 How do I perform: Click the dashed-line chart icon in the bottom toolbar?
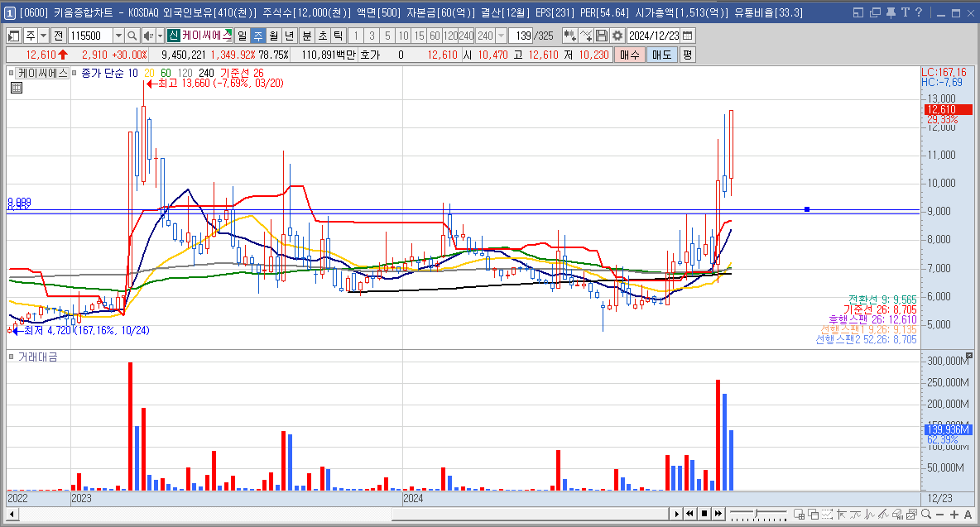click(x=827, y=514)
